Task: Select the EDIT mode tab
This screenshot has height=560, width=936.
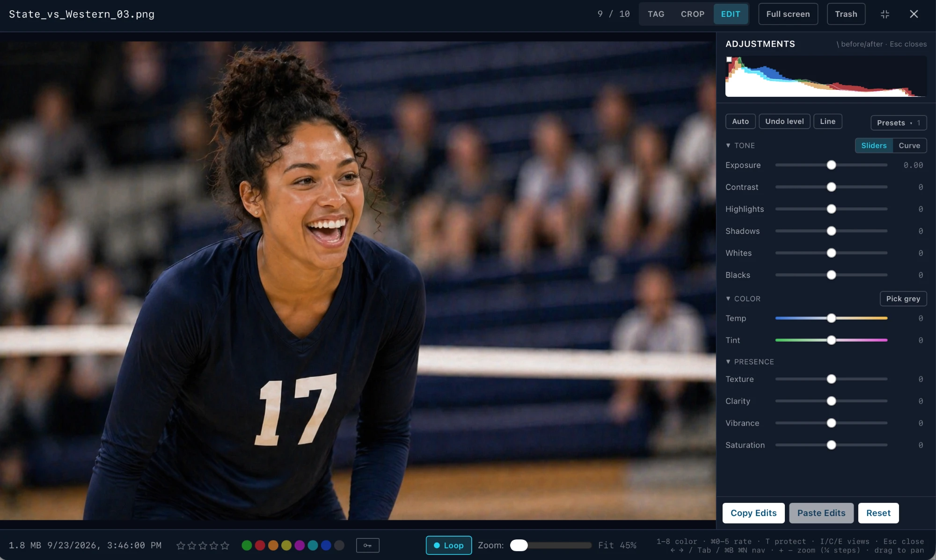Action: (730, 14)
